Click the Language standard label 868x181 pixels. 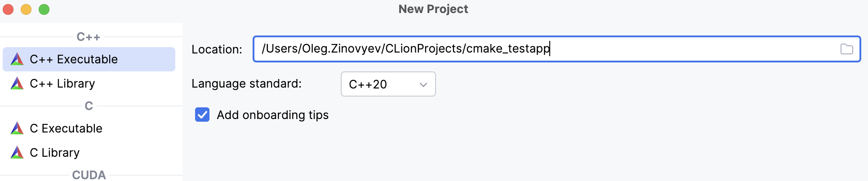[x=246, y=84]
